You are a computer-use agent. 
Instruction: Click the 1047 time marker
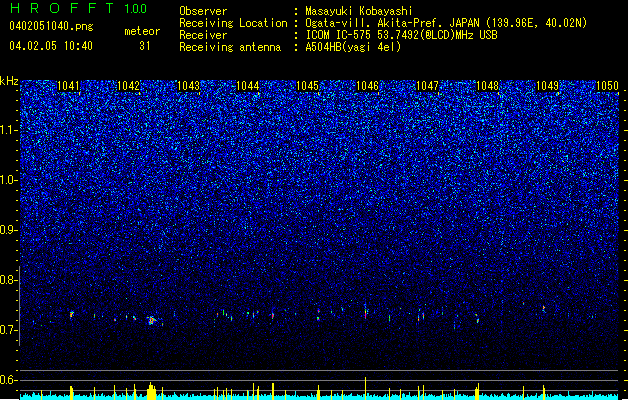pos(428,86)
